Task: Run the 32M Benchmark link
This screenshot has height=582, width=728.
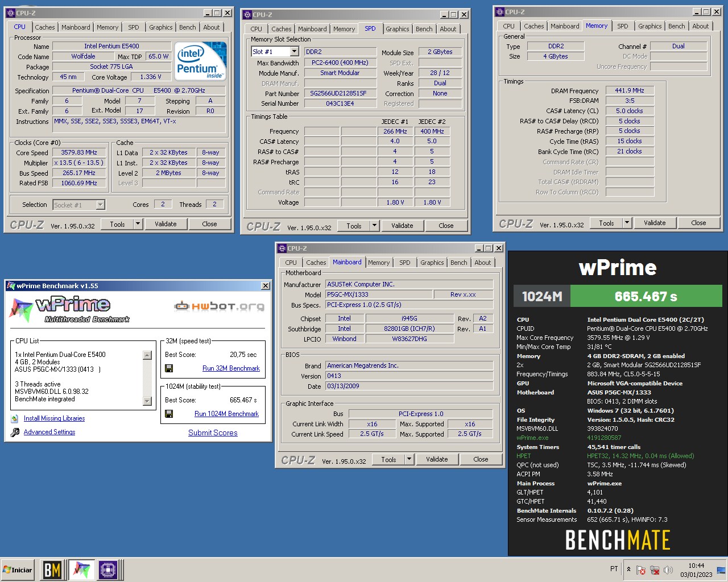Action: coord(231,368)
